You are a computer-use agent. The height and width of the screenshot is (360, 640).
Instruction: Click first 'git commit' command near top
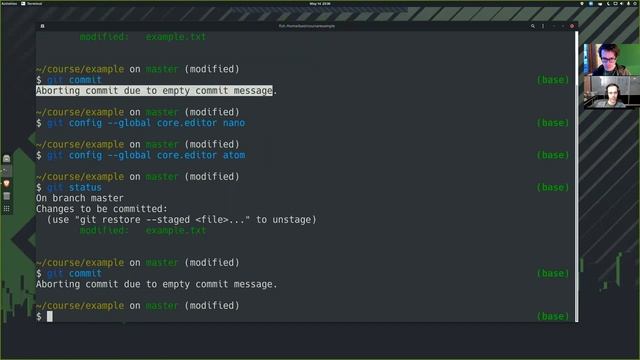(74, 80)
